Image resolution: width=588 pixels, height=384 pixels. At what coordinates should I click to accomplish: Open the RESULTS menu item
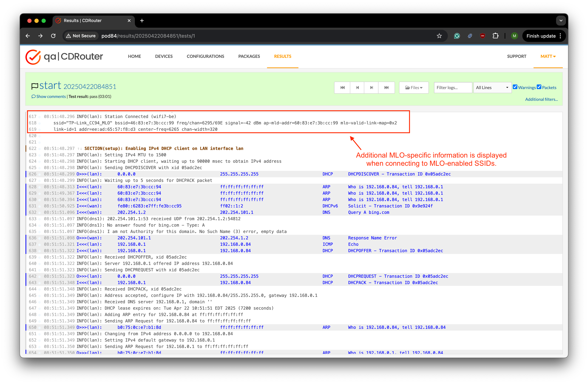(283, 56)
